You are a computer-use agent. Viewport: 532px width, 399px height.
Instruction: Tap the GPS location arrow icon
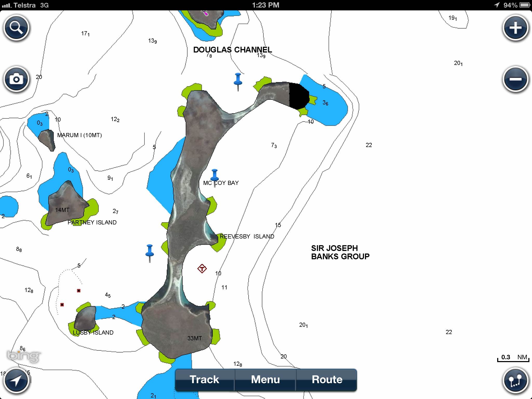click(x=16, y=381)
